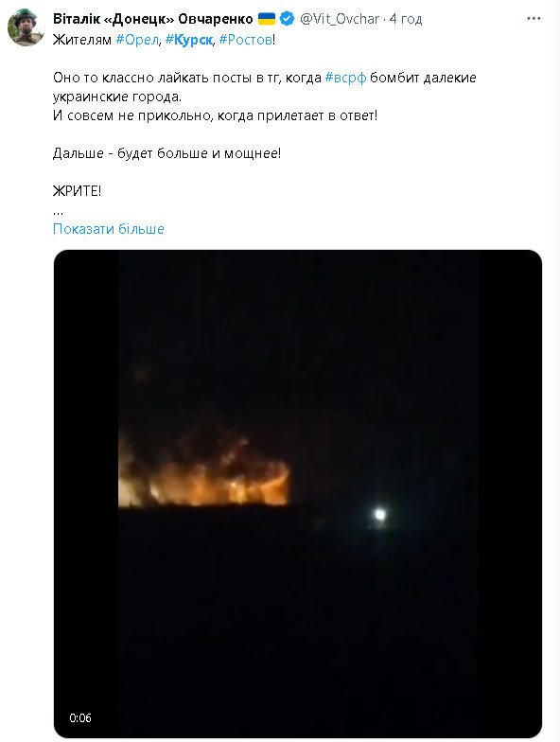Viewport: 560px width, 742px height.
Task: Open the #Орел hashtag
Action: 137,40
